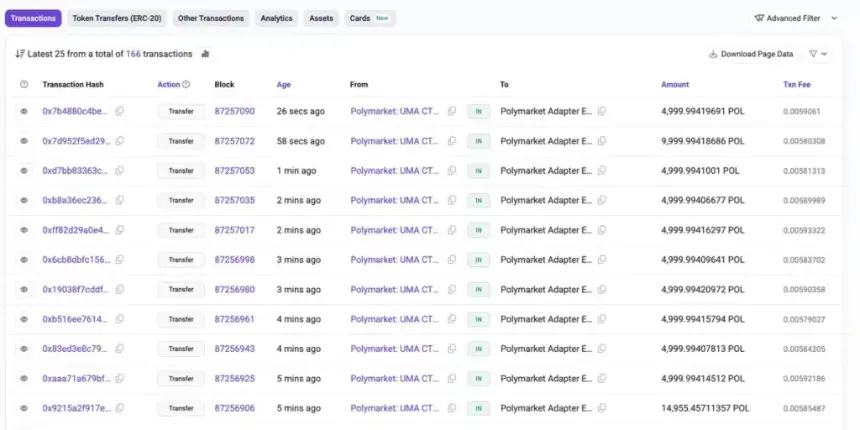Copy To address in block 87257072 row

tap(602, 141)
